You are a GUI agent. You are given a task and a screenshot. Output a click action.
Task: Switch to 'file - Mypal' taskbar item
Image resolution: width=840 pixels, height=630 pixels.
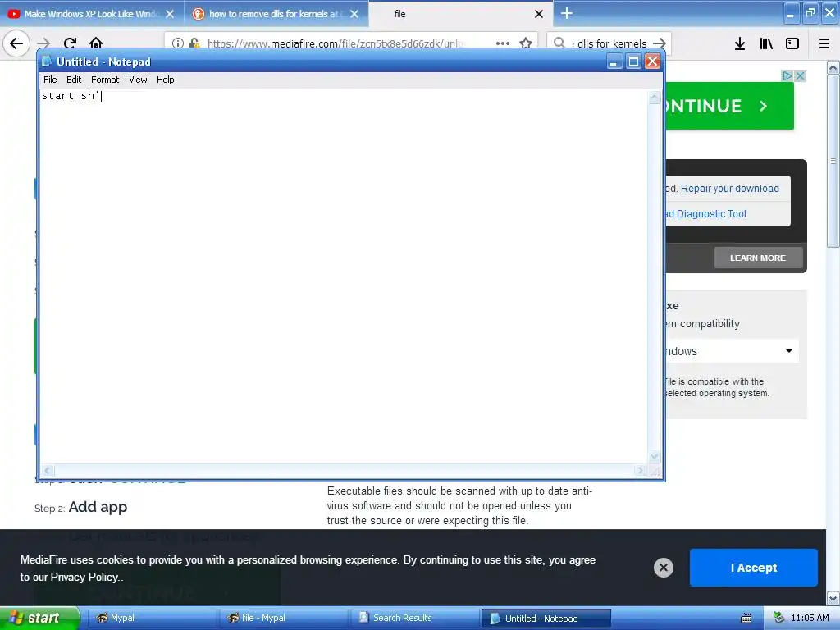[x=283, y=619]
